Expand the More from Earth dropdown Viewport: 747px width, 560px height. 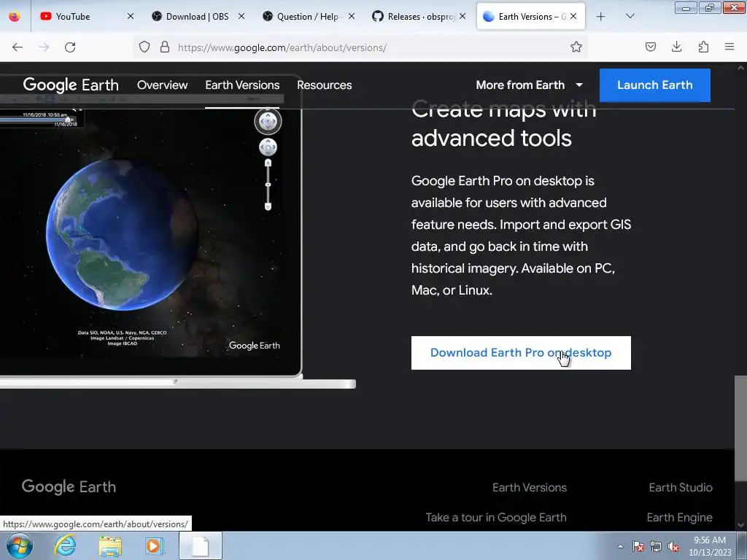coord(530,85)
